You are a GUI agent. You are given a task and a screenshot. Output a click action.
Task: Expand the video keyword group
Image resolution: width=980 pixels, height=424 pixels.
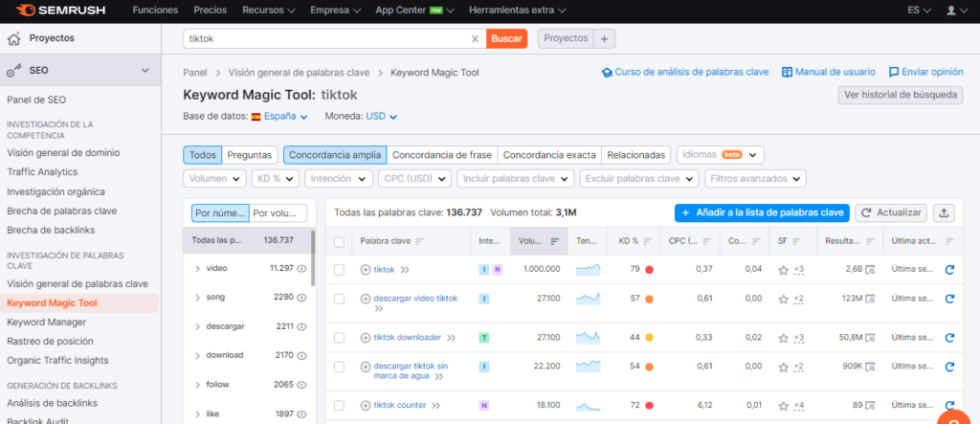(197, 268)
